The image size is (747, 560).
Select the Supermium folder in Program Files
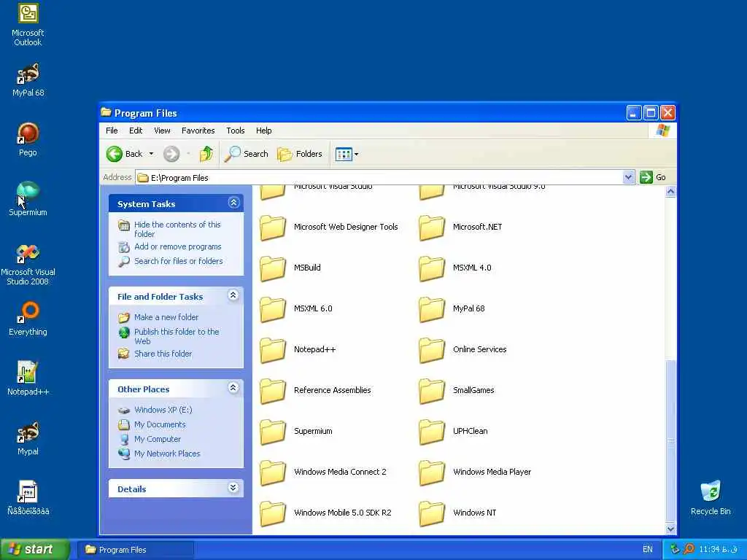click(296, 432)
